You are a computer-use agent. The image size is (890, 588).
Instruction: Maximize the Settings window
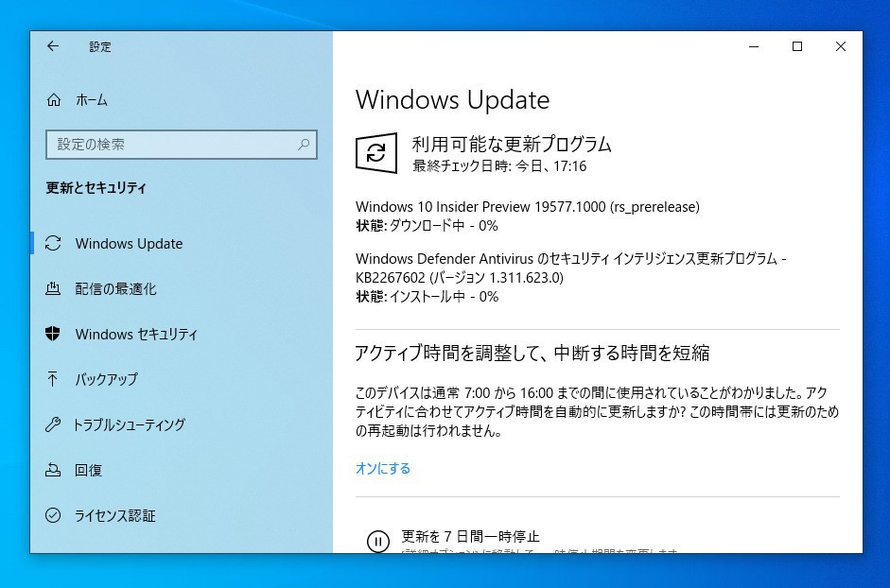pos(797,46)
